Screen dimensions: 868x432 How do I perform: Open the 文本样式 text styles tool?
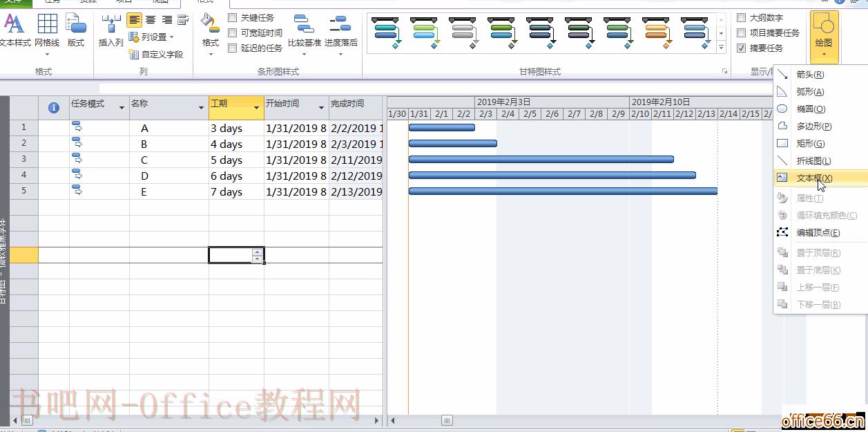(x=15, y=30)
